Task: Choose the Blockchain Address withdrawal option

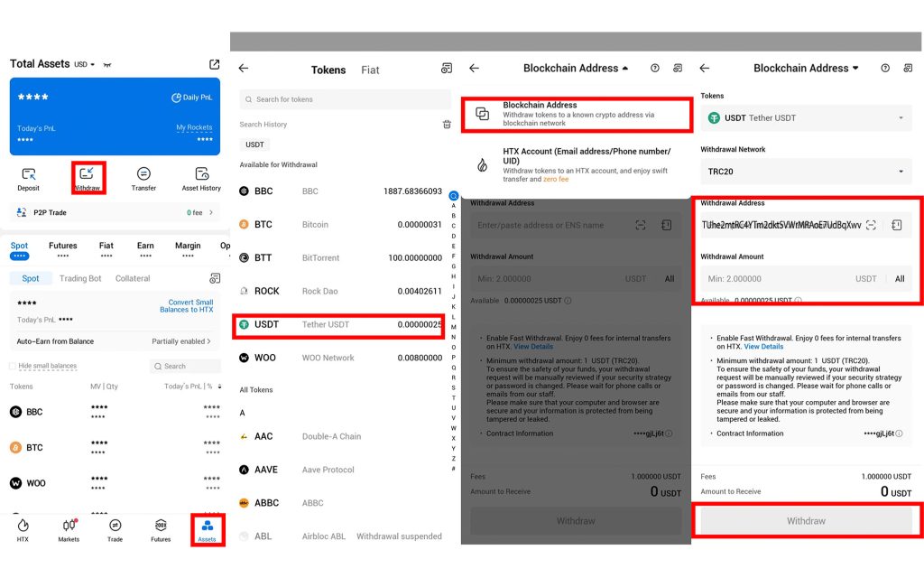Action: (577, 114)
